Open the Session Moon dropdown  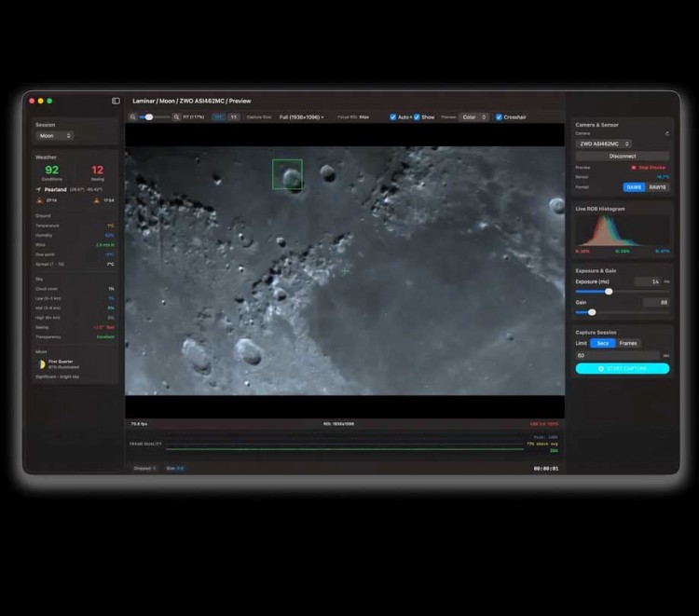point(54,135)
